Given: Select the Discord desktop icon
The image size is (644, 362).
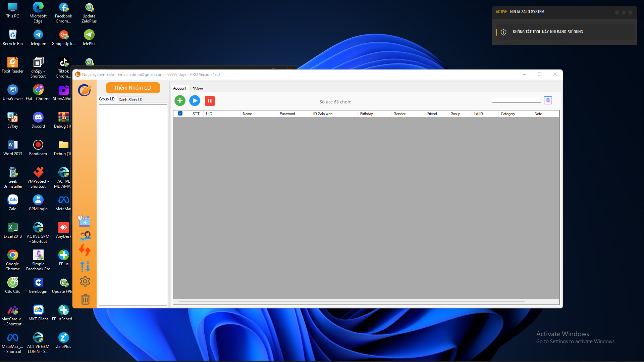Looking at the screenshot, I should (x=38, y=120).
